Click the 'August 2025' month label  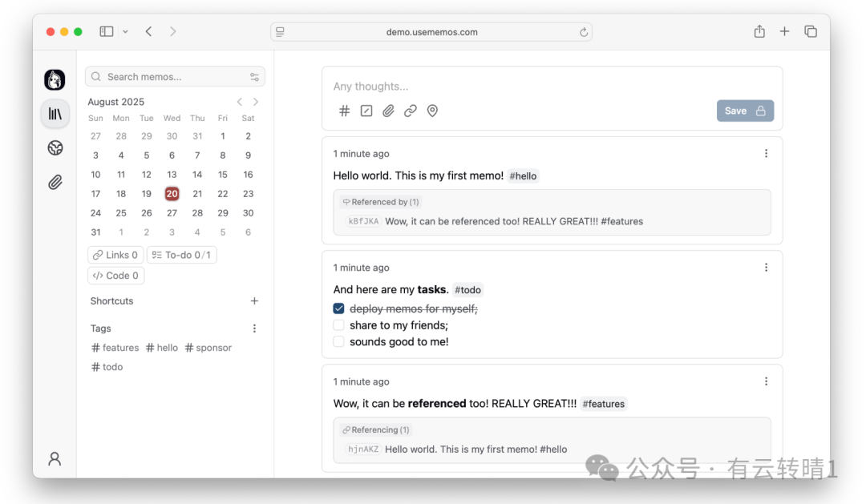(116, 102)
